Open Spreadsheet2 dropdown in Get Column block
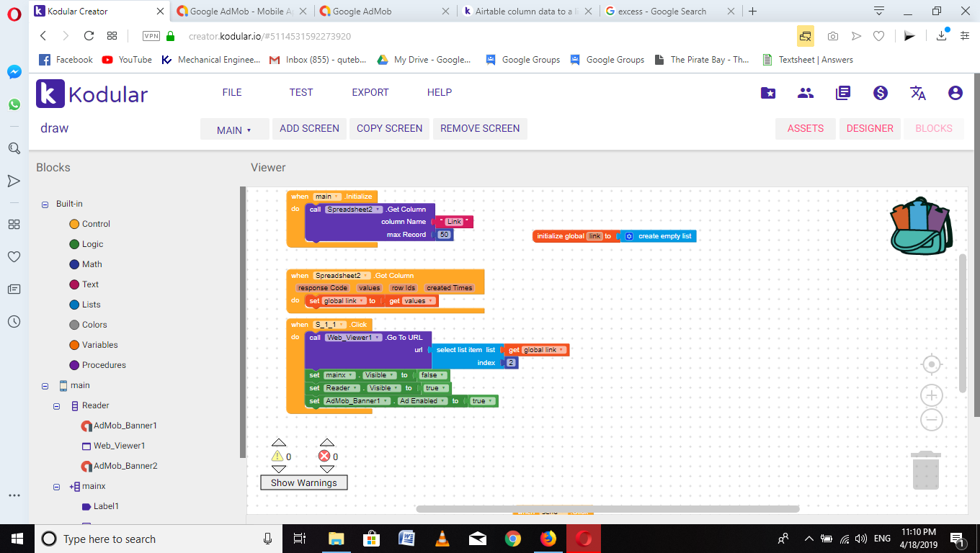 pyautogui.click(x=354, y=210)
